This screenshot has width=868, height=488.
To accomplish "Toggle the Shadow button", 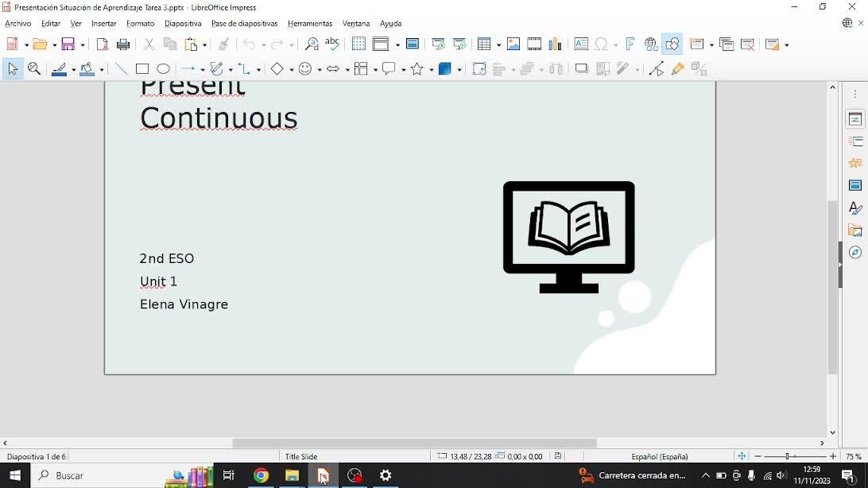I will (582, 69).
